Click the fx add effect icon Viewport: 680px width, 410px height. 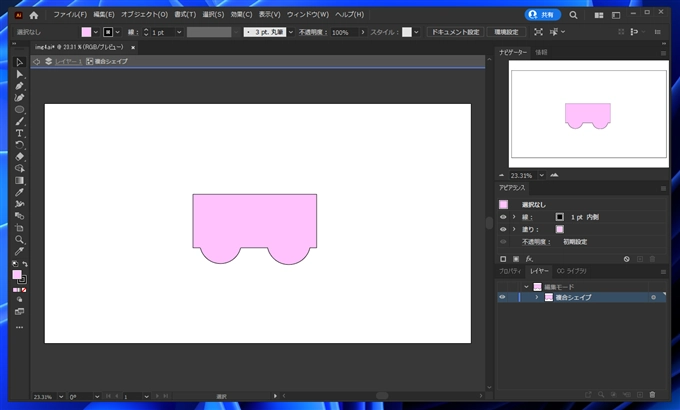pos(529,259)
